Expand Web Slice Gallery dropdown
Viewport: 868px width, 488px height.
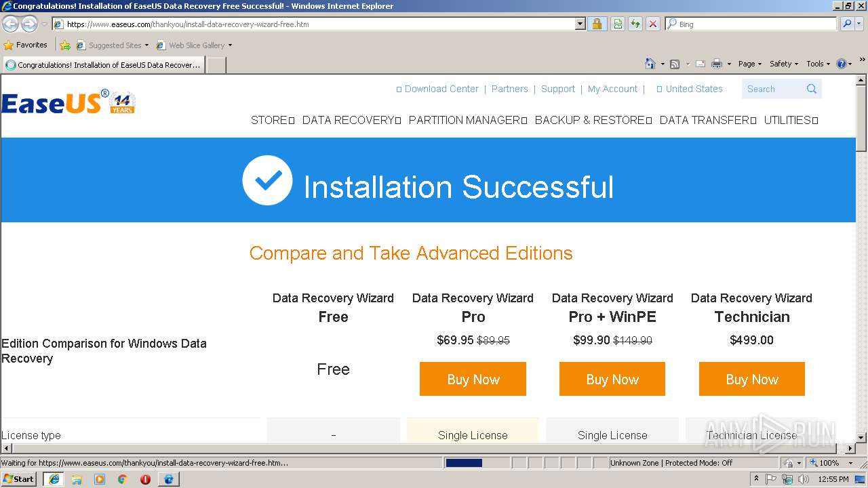230,45
